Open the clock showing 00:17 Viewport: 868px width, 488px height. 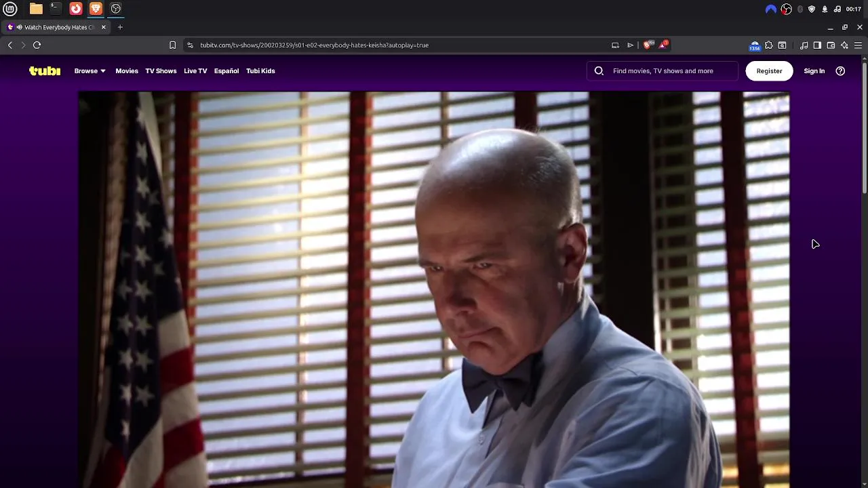854,9
